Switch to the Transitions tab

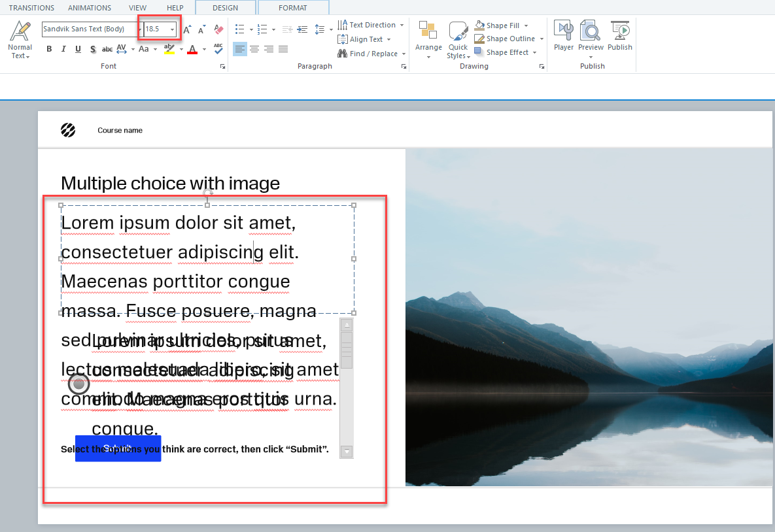31,8
